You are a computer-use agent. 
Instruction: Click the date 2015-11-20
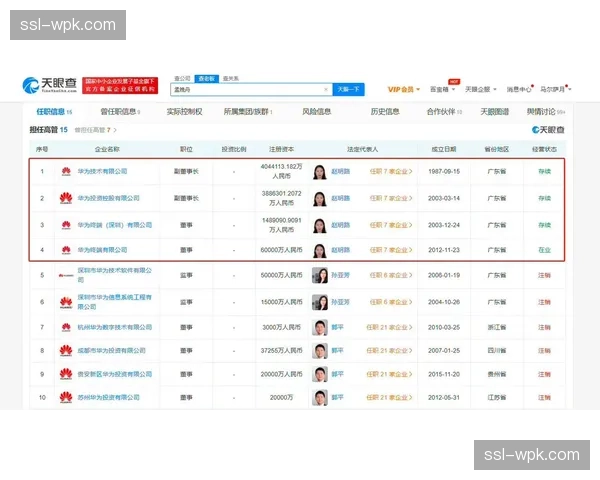click(444, 374)
